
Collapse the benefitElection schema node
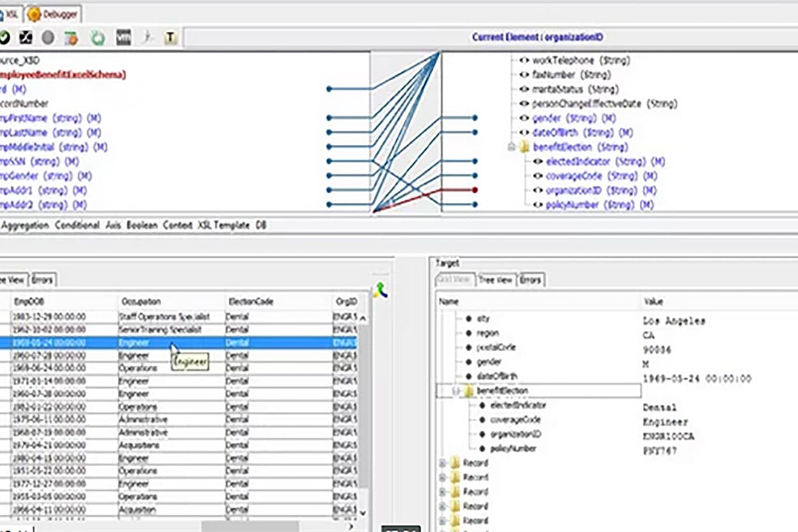pyautogui.click(x=511, y=147)
